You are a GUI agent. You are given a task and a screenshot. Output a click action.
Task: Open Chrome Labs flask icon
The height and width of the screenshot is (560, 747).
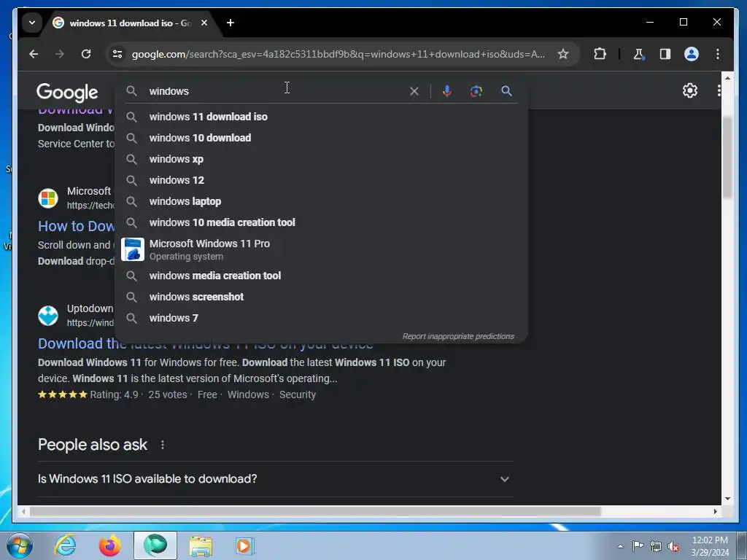click(639, 54)
